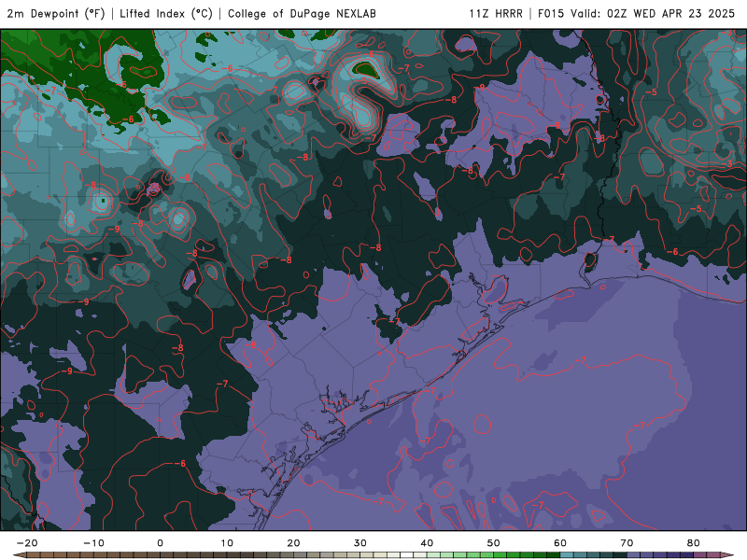Click the left arrow end of the color bar
This screenshot has width=747, height=560.
click(x=19, y=555)
